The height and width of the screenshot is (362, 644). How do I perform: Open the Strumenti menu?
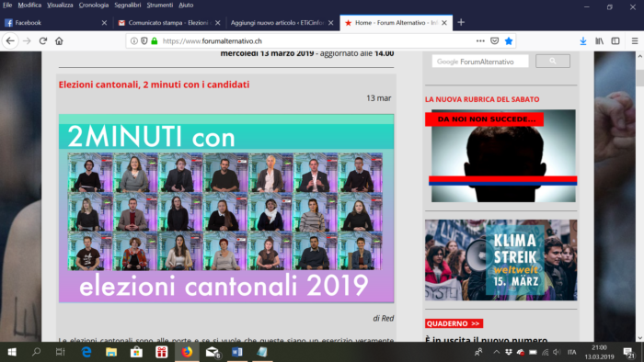(160, 5)
